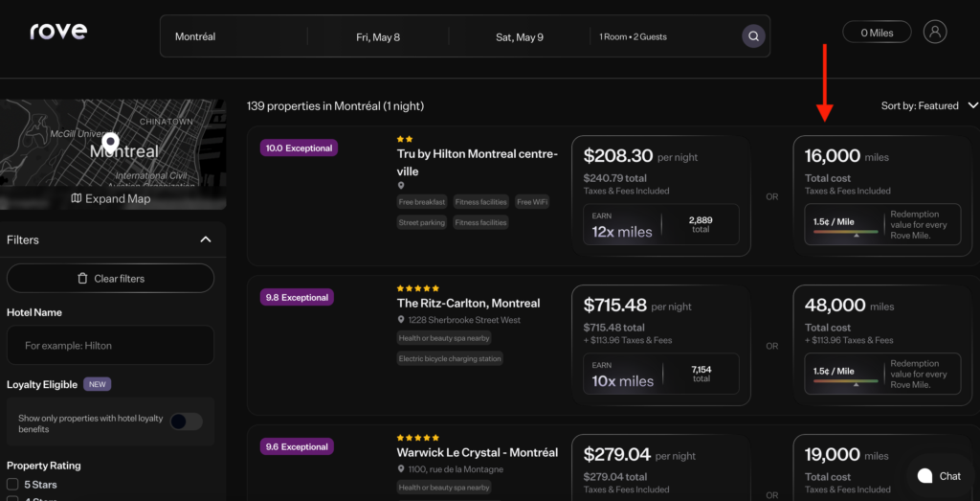Click the rove logo
980x501 pixels.
click(58, 32)
